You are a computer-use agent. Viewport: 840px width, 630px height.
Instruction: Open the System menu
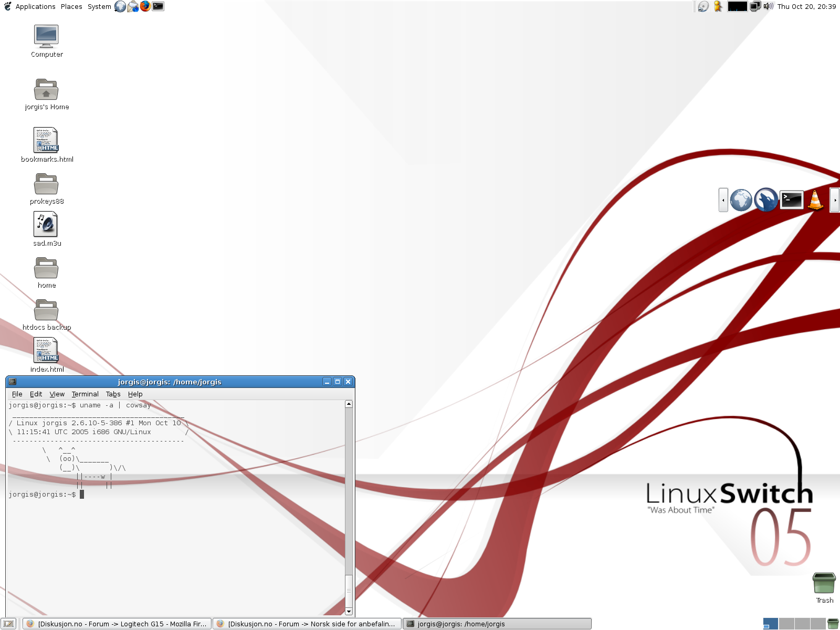[x=99, y=6]
